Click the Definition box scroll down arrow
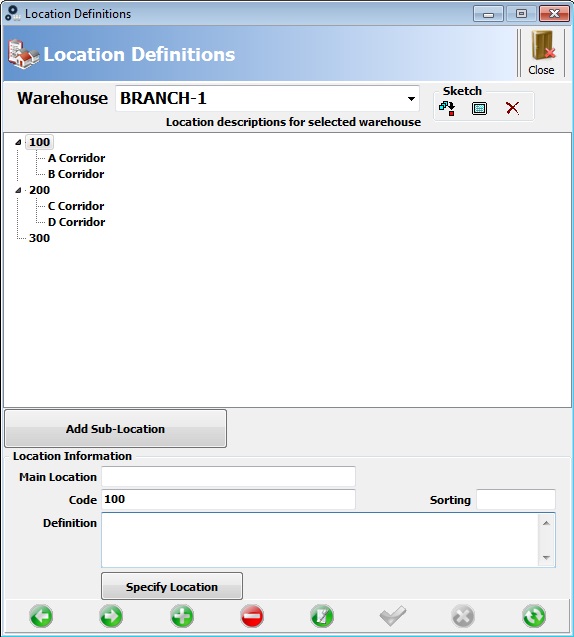Screen dimensions: 574x637 tap(546, 557)
